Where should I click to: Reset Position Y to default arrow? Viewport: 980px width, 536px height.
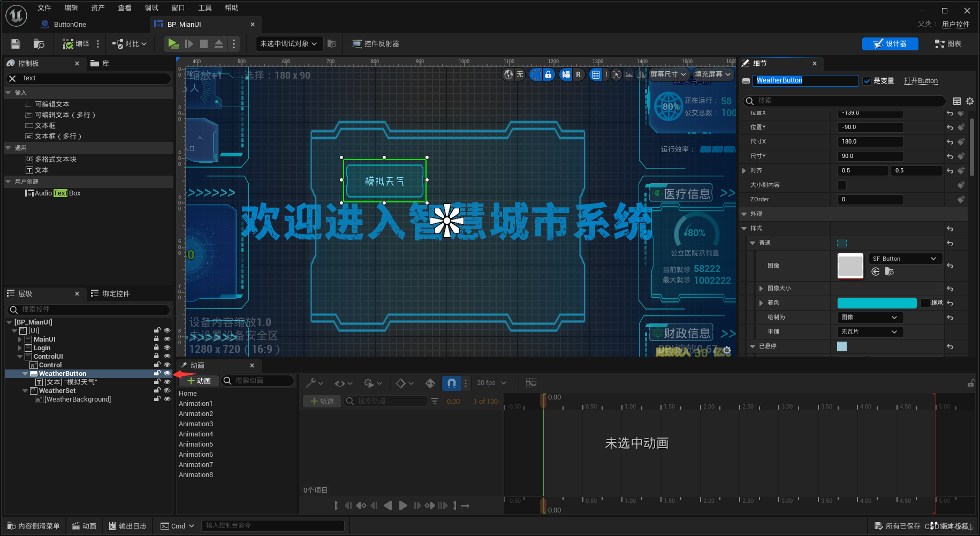[x=950, y=127]
